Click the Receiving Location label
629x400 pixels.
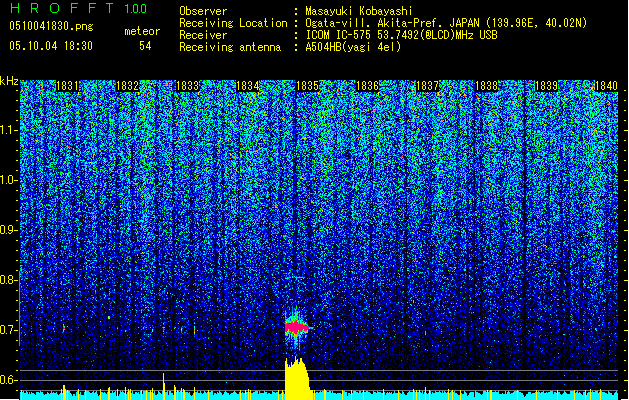[x=233, y=23]
